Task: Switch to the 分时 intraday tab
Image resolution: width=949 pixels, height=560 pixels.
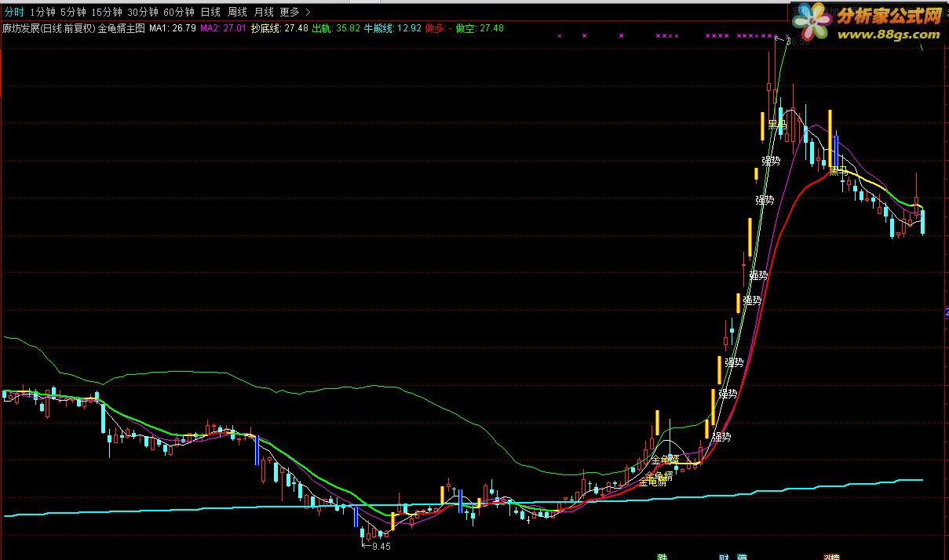Action: [13, 13]
